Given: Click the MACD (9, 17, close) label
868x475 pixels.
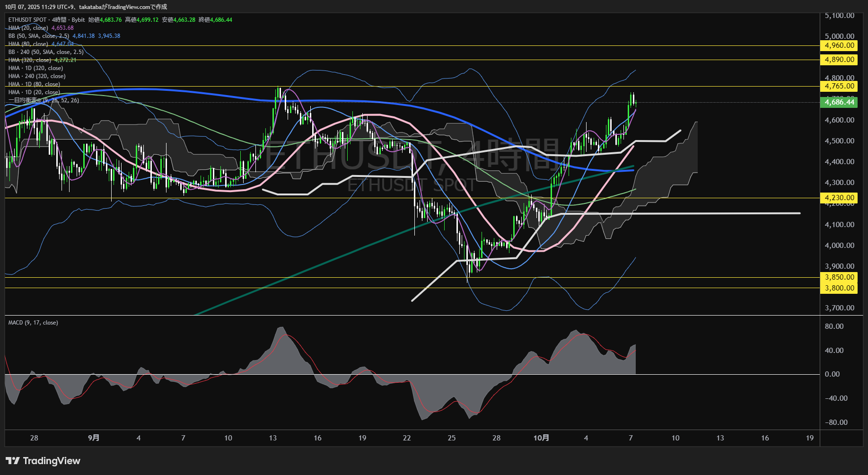Looking at the screenshot, I should [x=33, y=323].
